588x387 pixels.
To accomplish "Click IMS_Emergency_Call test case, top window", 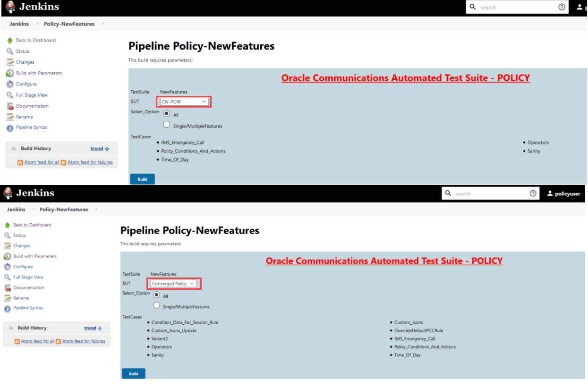I will pyautogui.click(x=183, y=143).
